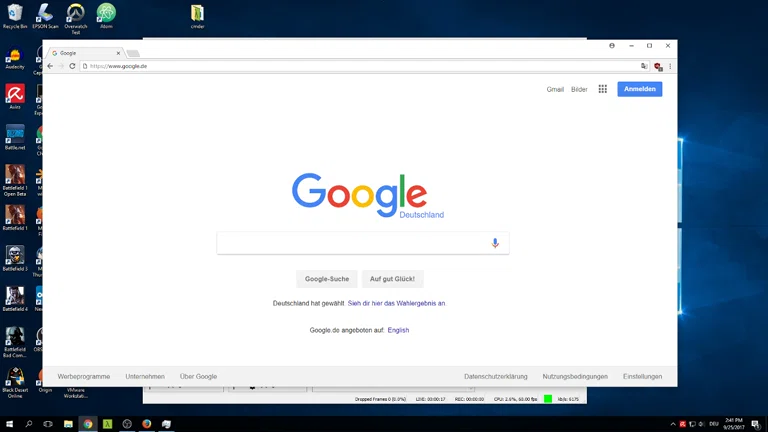Select the Overwatch Test desktop shortcut
The image size is (768, 432).
[76, 19]
